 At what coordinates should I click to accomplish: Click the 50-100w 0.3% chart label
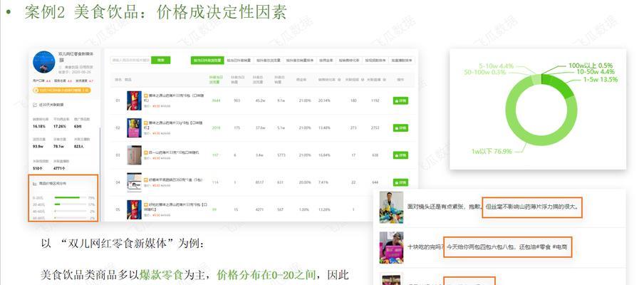tap(485, 72)
